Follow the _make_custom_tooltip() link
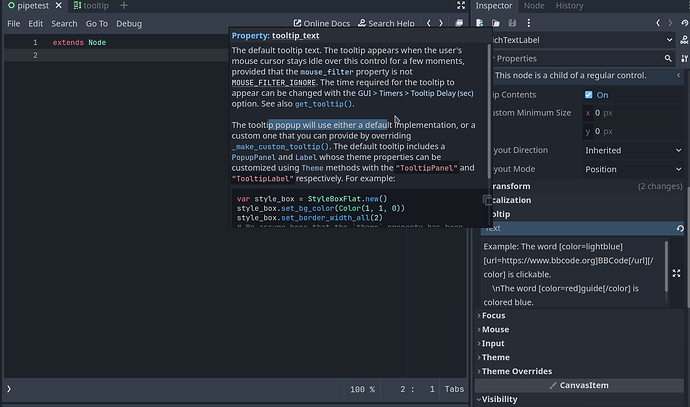The height and width of the screenshot is (407, 690). (280, 147)
